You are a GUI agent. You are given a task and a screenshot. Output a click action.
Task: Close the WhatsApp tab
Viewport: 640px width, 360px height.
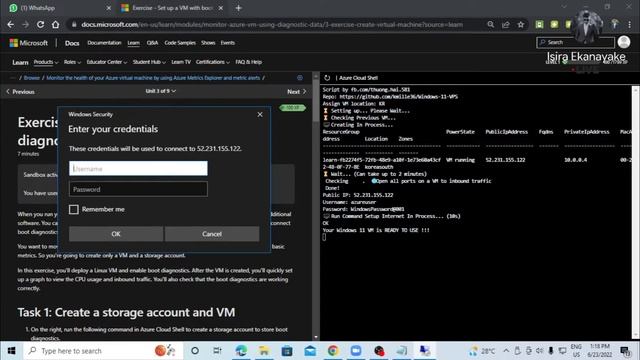coord(109,8)
